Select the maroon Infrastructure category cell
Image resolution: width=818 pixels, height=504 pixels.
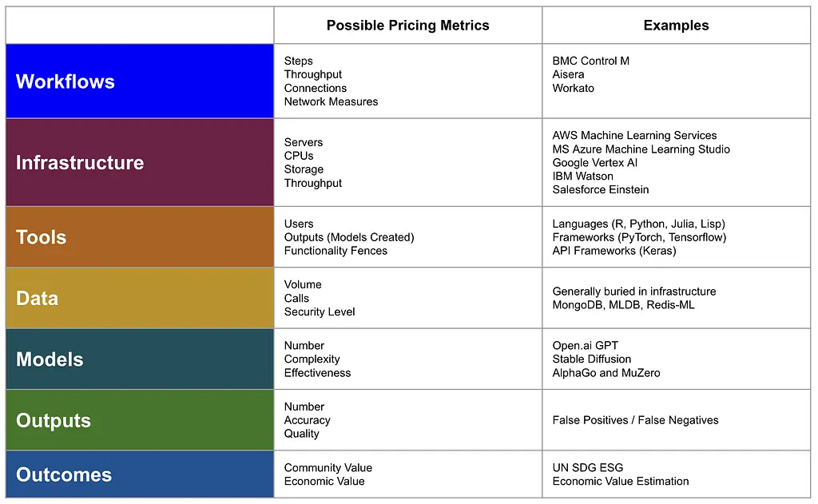click(140, 162)
